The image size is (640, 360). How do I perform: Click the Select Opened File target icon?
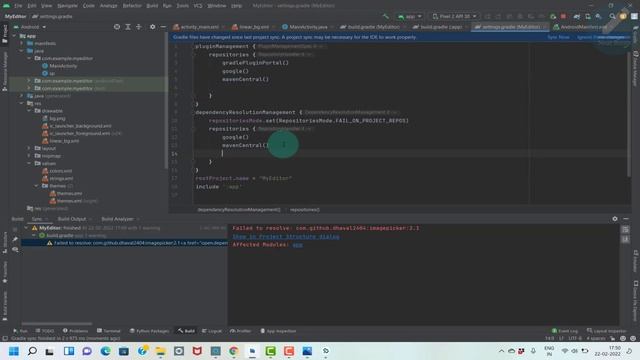point(117,27)
